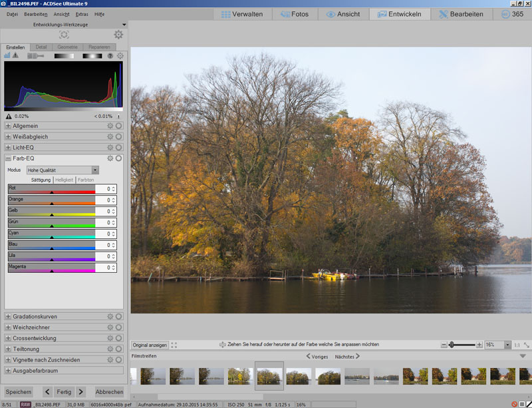Switch to the Geometrie tab
Image resolution: width=532 pixels, height=408 pixels.
(67, 47)
